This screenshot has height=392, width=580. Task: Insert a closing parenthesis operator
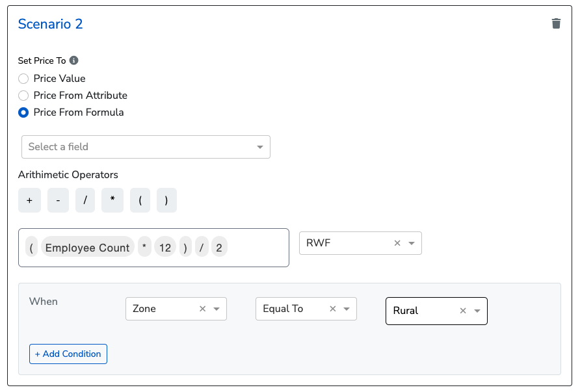point(166,201)
